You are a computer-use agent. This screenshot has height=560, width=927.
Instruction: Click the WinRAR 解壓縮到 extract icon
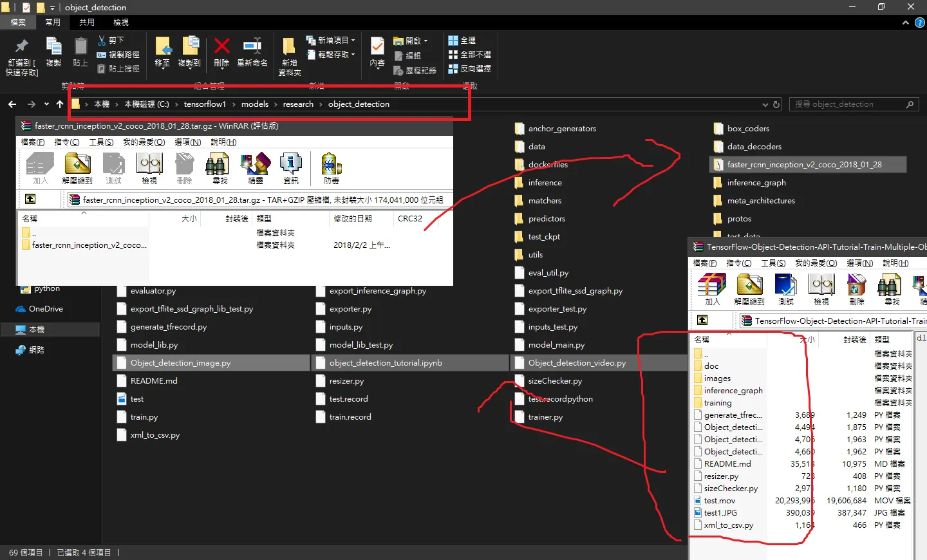[77, 169]
